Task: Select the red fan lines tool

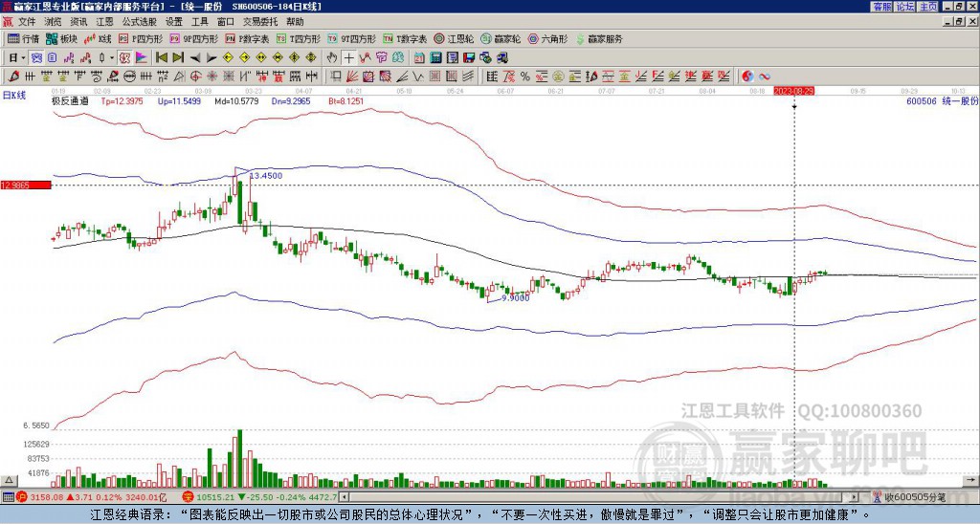Action: [352, 76]
